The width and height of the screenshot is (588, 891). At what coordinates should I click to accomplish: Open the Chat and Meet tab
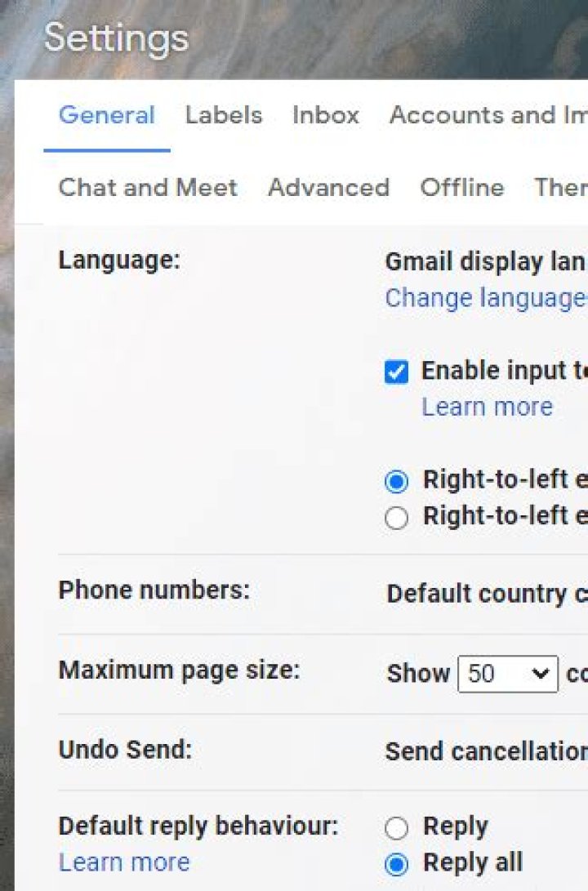[x=148, y=188]
